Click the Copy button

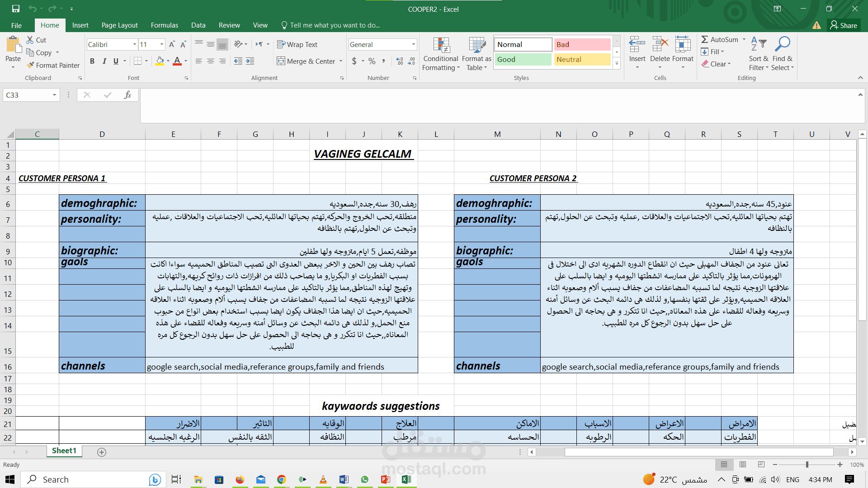39,52
